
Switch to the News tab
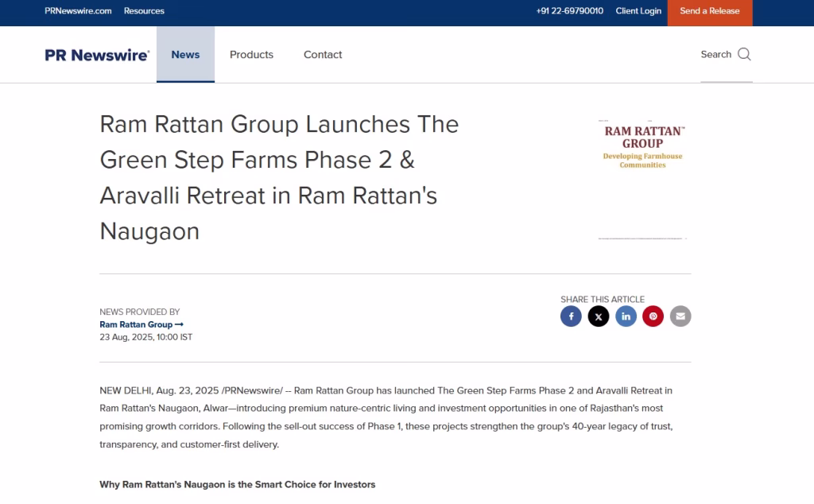[x=185, y=54]
